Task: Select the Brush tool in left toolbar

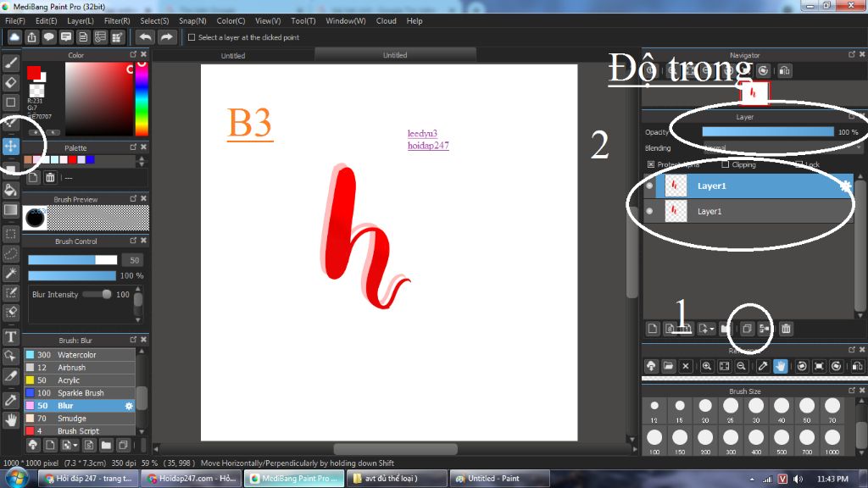Action: [10, 63]
